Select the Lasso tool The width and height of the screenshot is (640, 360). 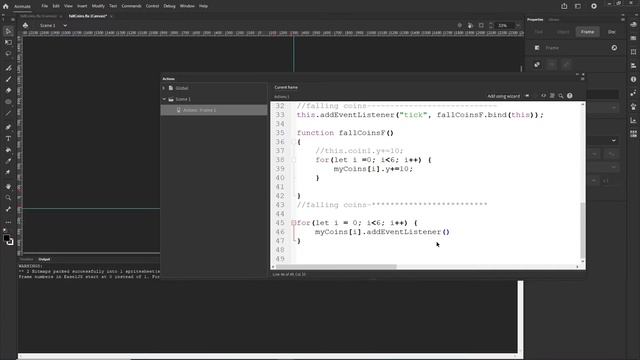click(x=8, y=53)
